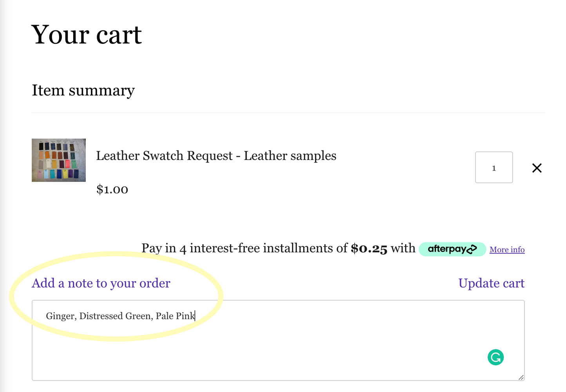Screen dimensions: 566x392
Task: Focus the item quantity field
Action: [x=494, y=167]
